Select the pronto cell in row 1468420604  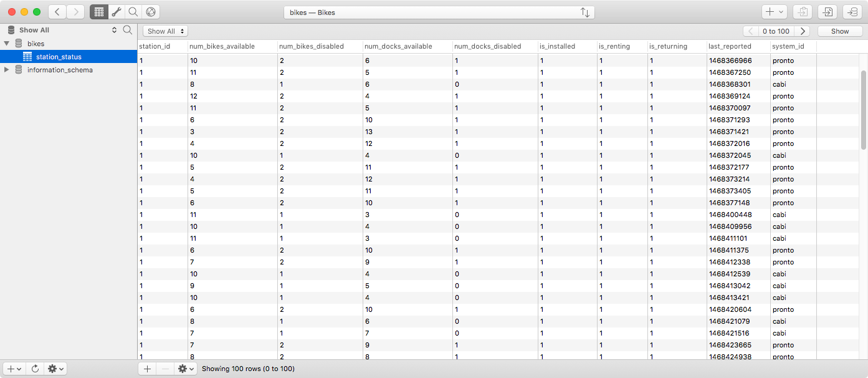[793, 309]
